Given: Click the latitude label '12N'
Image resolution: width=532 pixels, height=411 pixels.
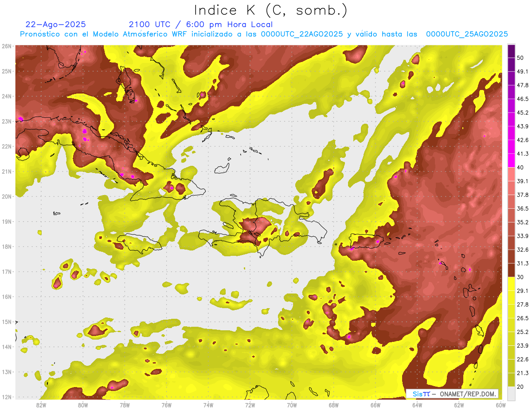Looking at the screenshot, I should (x=7, y=397).
